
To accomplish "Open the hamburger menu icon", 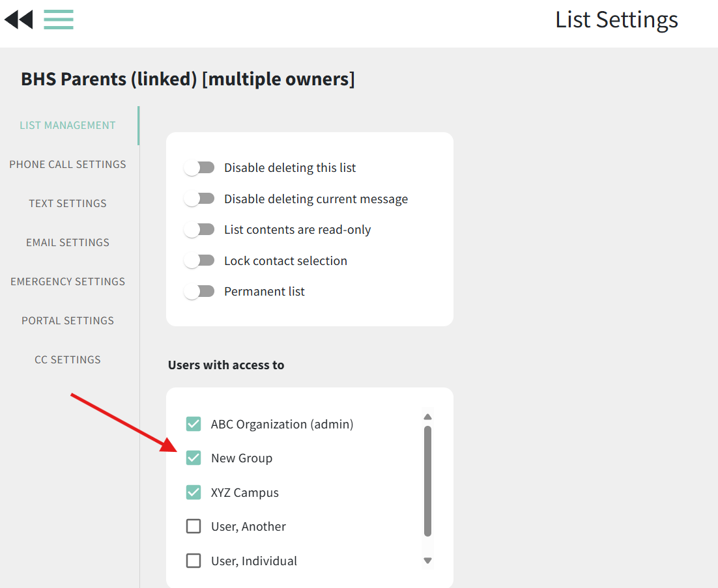I will [59, 20].
